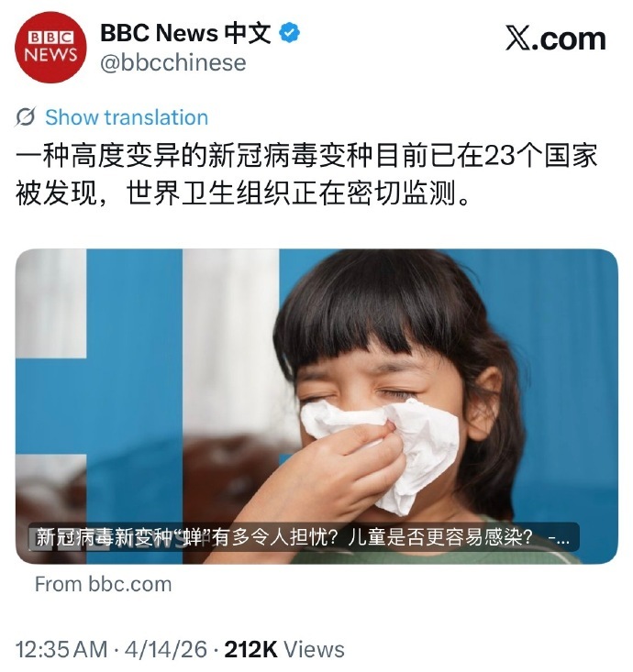
Task: Click the 23个国家 text in tweet
Action: tap(540, 156)
